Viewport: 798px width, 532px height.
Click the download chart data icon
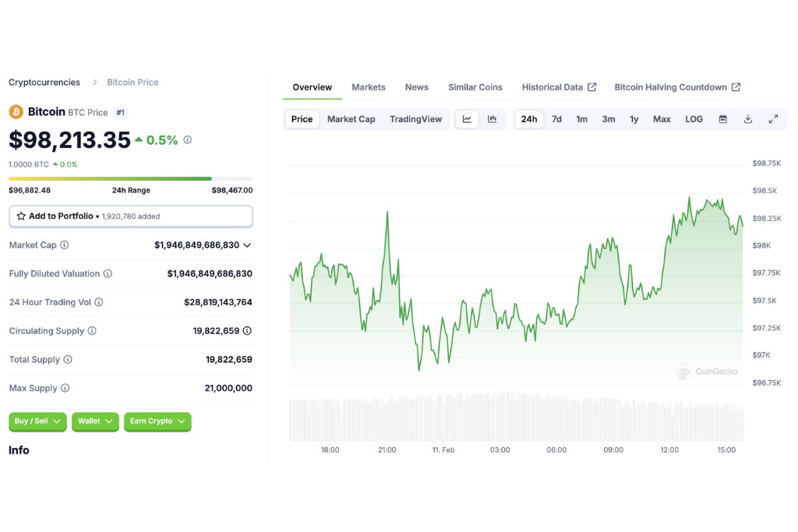click(x=747, y=119)
